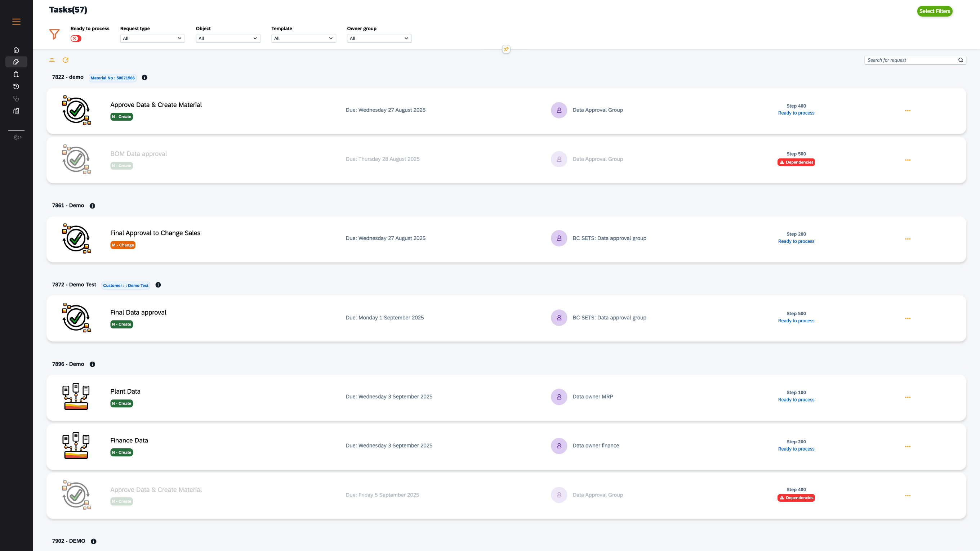Open the Template dropdown
The height and width of the screenshot is (551, 980).
pyautogui.click(x=304, y=39)
